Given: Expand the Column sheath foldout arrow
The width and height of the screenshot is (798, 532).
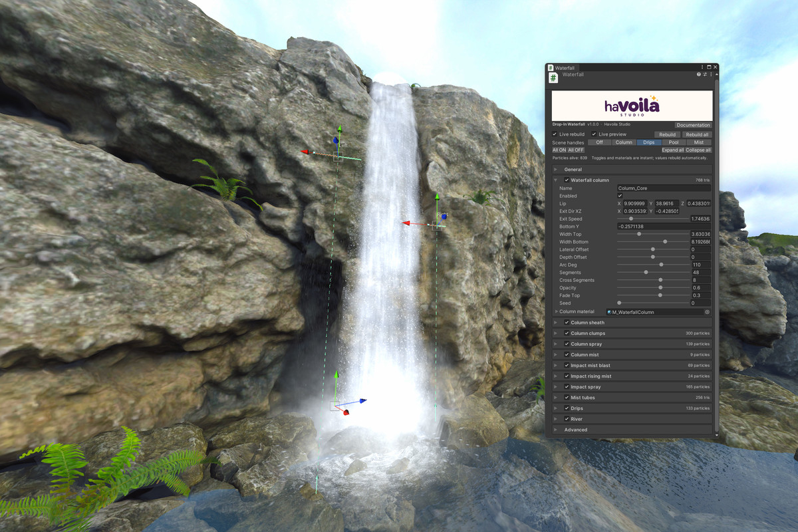Looking at the screenshot, I should tap(556, 323).
